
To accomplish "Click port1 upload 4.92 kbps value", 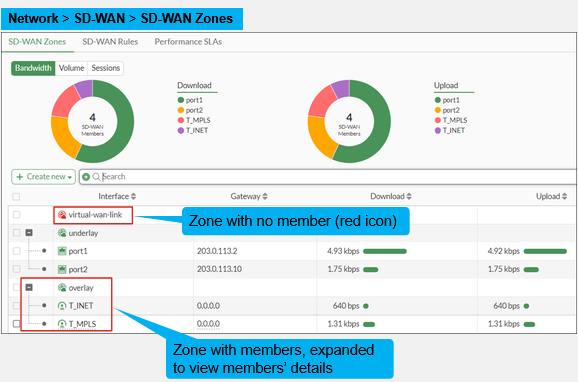I will pos(504,251).
